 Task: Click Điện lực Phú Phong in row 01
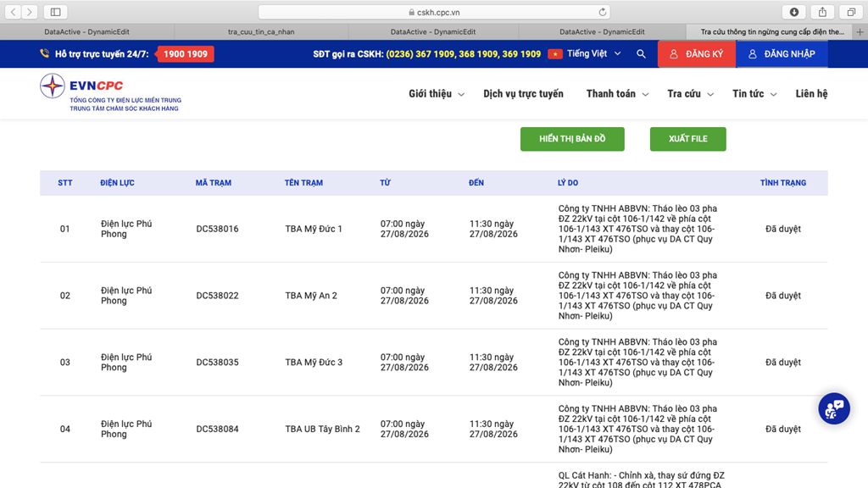[x=125, y=229]
